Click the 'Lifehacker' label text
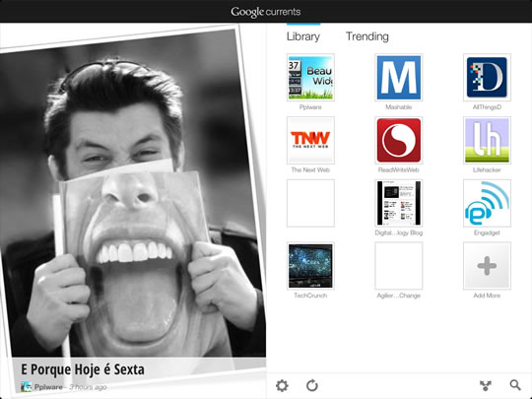532x399 pixels. tap(487, 170)
